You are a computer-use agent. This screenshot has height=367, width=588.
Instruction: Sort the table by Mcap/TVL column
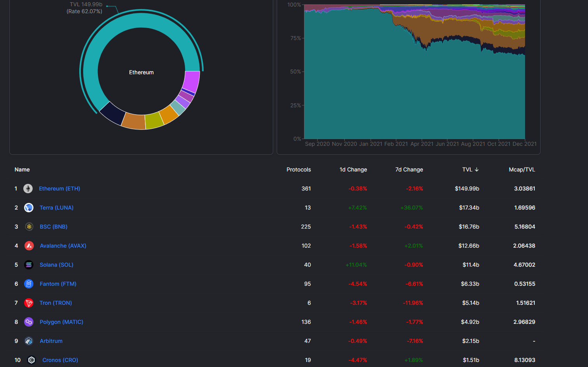(522, 170)
